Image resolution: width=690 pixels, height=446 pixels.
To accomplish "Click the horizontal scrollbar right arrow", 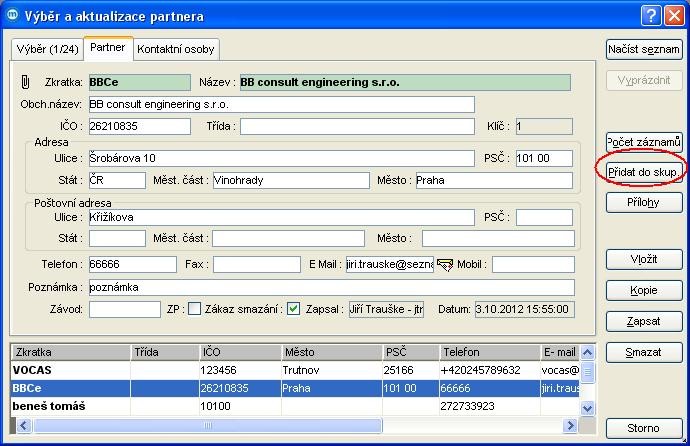I will pyautogui.click(x=571, y=426).
